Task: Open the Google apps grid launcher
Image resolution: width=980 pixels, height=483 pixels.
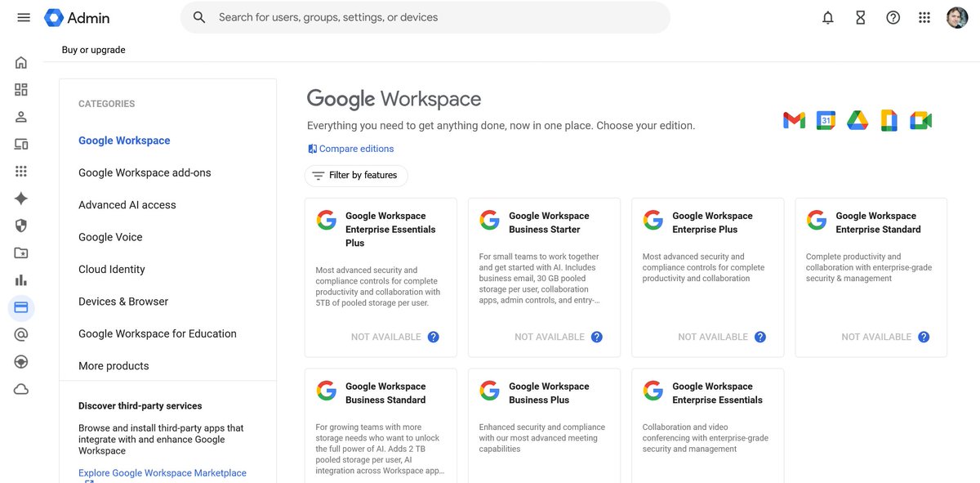Action: (924, 17)
